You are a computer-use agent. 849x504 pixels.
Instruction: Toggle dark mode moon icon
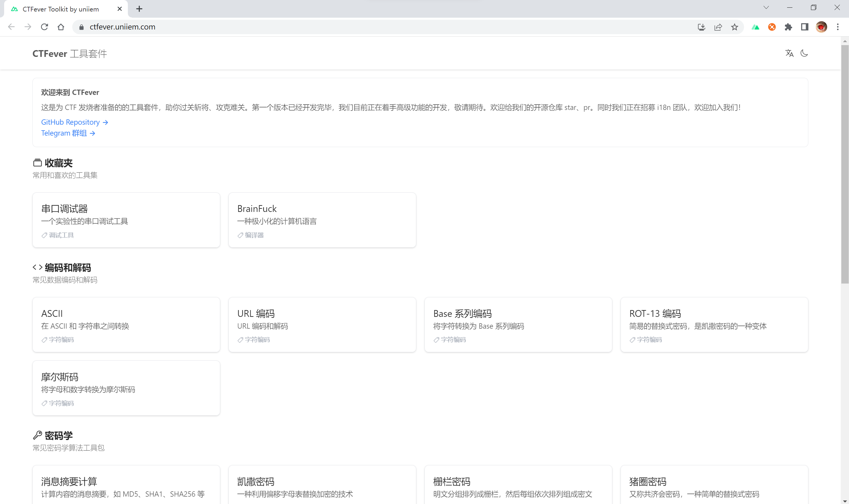(x=804, y=53)
